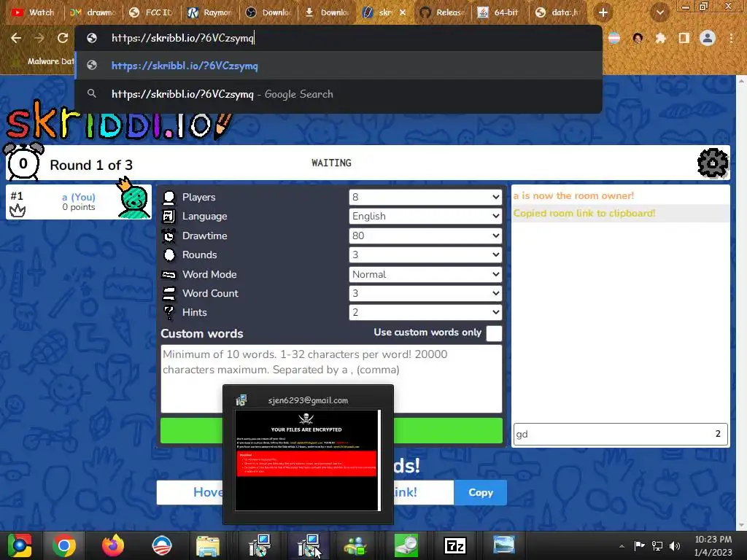
Task: Click the 'a (You)' player entry
Action: coord(79,202)
